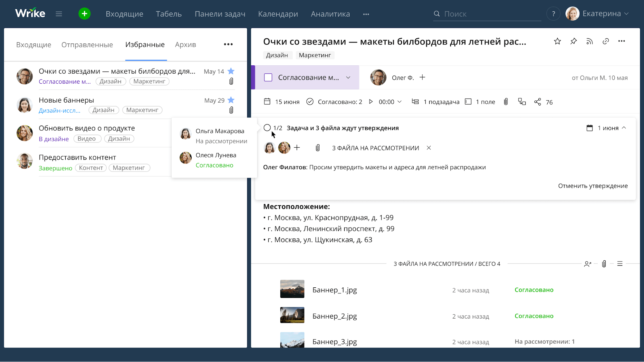Star the task with favorite icon in header
Viewport: 644px width, 362px height.
pos(557,41)
